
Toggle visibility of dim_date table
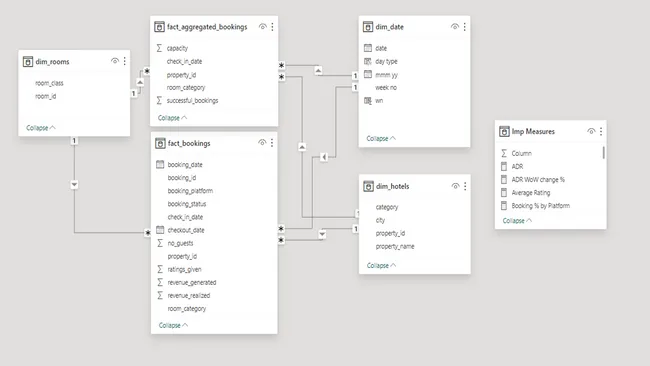tap(455, 27)
